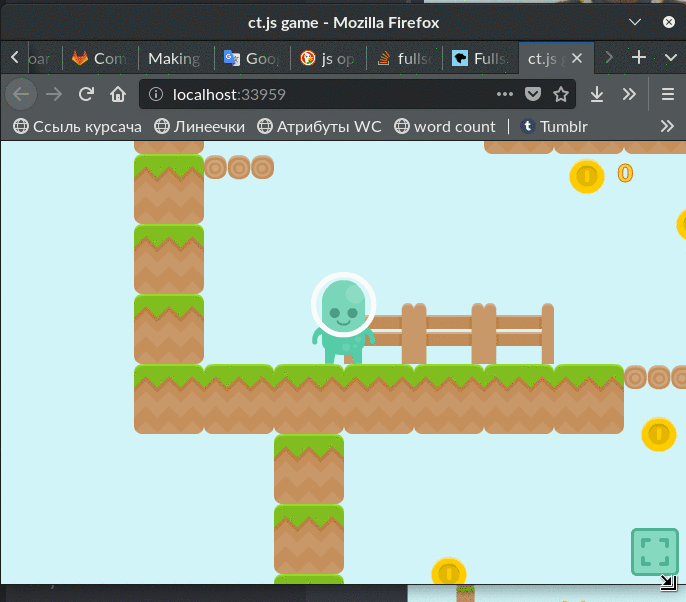Open the page actions three-dot menu
This screenshot has width=686, height=602.
504,94
